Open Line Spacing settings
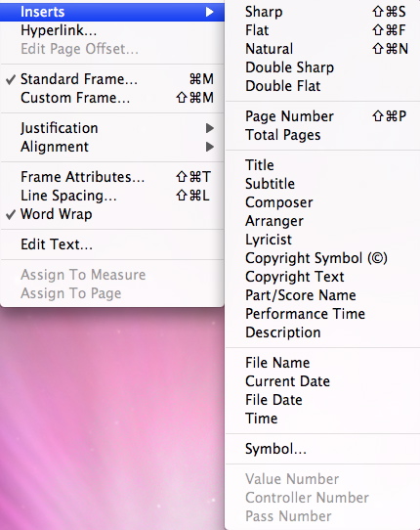Image resolution: width=420 pixels, height=530 pixels. coord(112,196)
